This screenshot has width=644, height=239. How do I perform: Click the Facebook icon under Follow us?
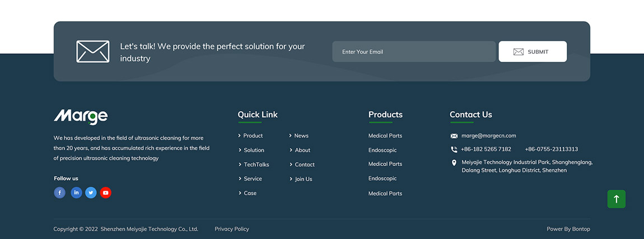pyautogui.click(x=59, y=192)
